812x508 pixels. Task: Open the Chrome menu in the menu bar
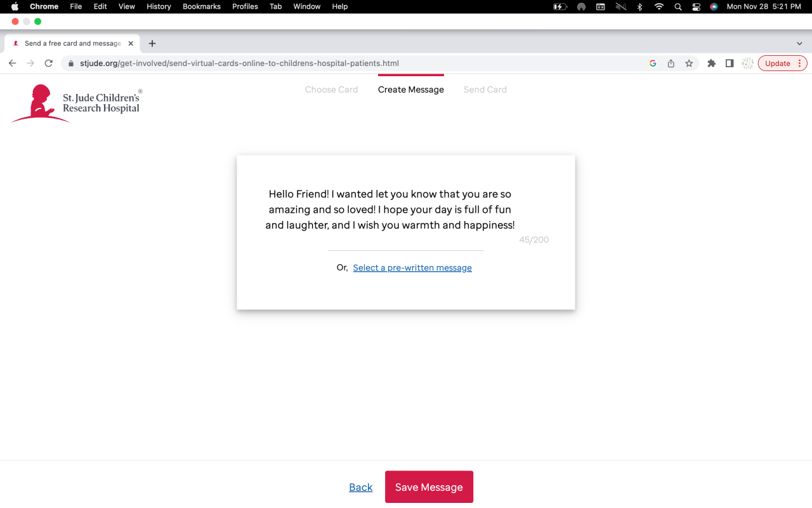[x=44, y=6]
